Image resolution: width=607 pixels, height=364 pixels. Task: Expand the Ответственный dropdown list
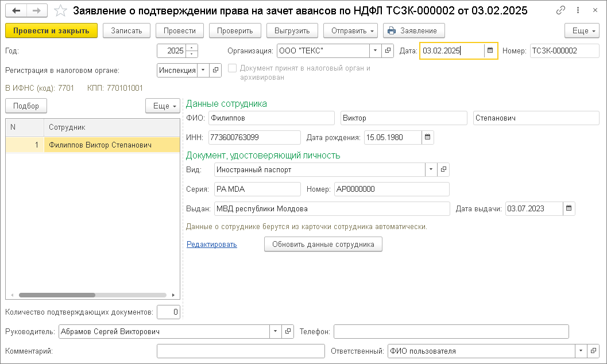(581, 351)
